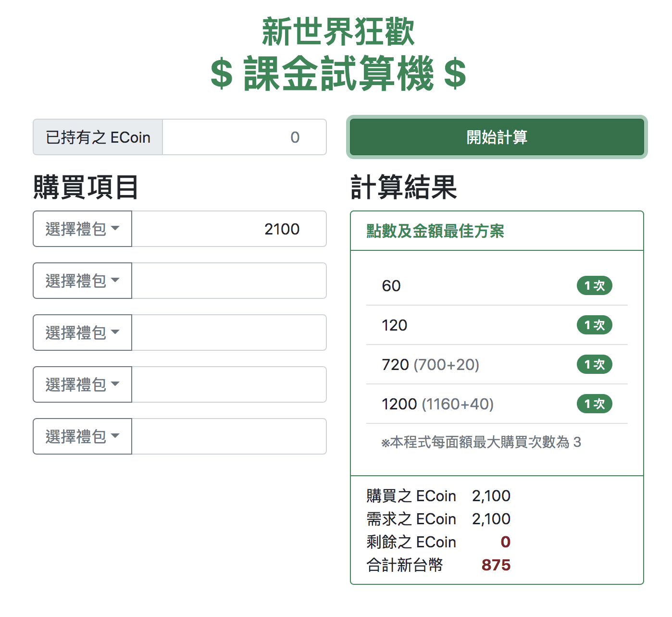The width and height of the screenshot is (672, 617).
Task: Click the 開始計算 button
Action: pos(497,137)
